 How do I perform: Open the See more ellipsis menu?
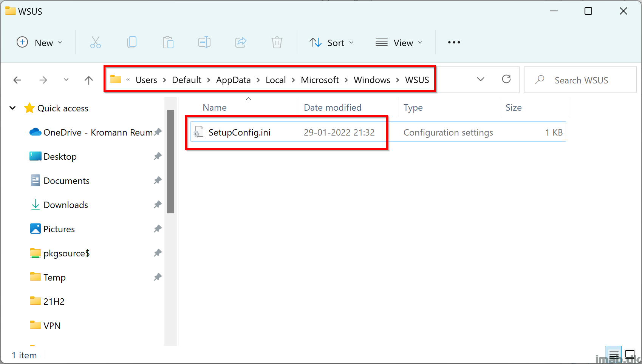point(454,43)
